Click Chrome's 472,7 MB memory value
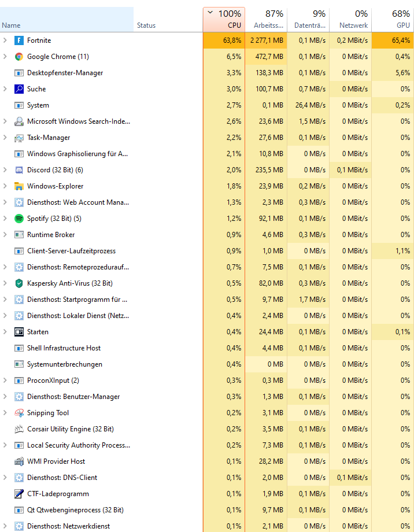 (269, 57)
